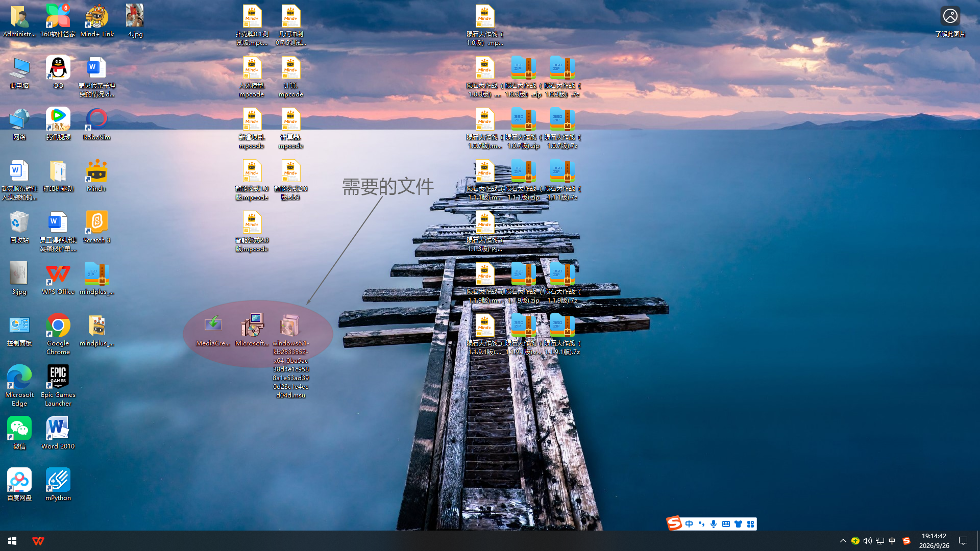Select the 陨石大作战 (1.0.8版).zip archive
The height and width of the screenshot is (551, 980).
524,77
